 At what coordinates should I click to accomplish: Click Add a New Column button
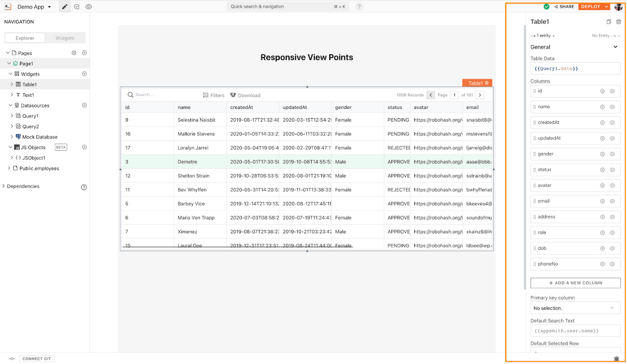[575, 283]
